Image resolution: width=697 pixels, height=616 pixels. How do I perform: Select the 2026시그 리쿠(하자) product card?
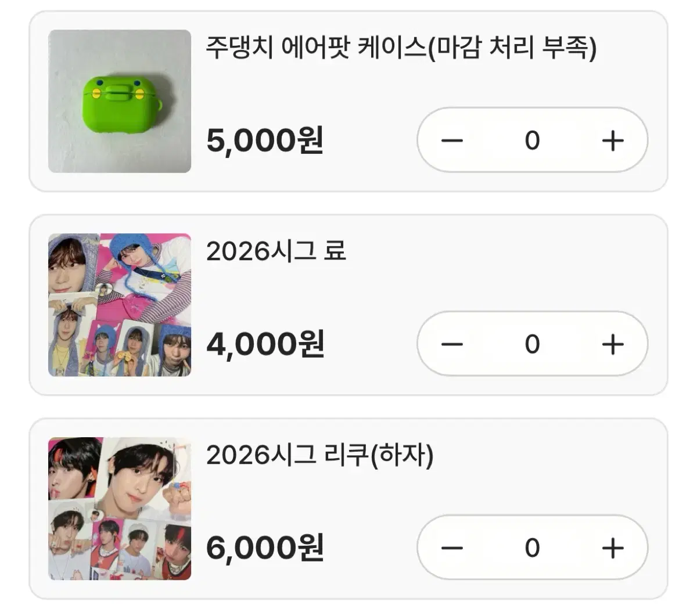point(348,509)
